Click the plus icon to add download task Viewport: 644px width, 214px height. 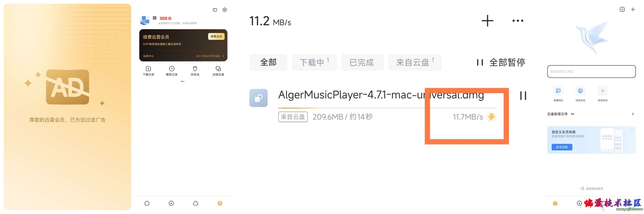487,21
